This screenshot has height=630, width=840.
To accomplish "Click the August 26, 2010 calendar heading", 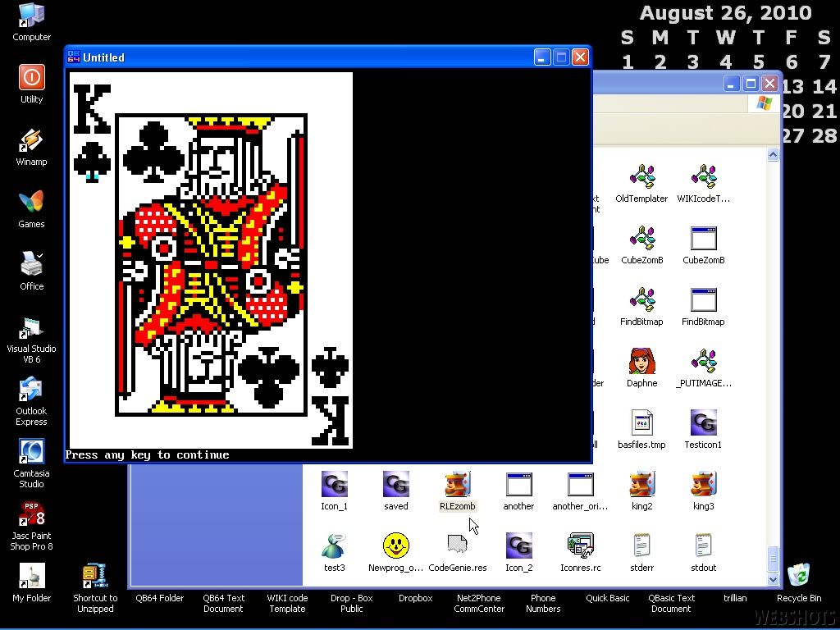I will point(725,13).
